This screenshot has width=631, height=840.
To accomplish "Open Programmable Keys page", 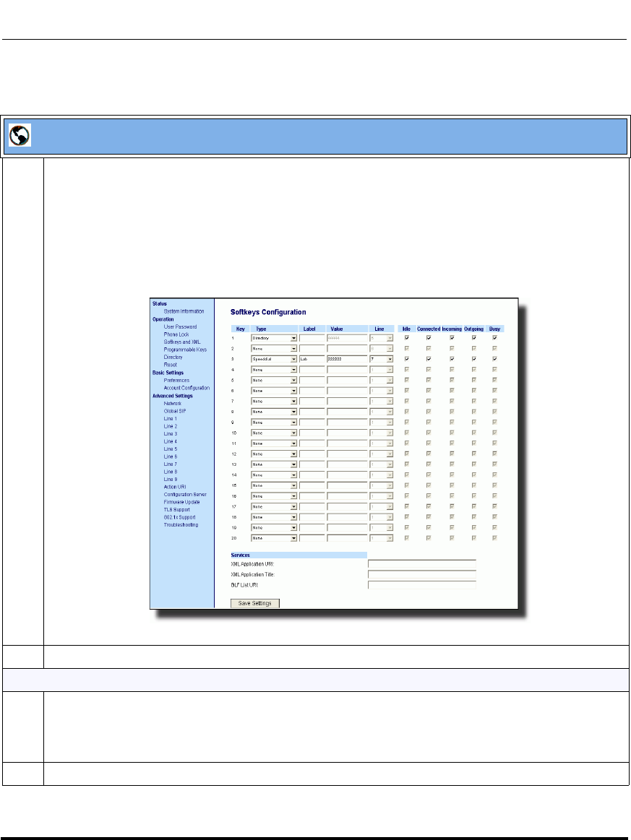I will pos(185,350).
